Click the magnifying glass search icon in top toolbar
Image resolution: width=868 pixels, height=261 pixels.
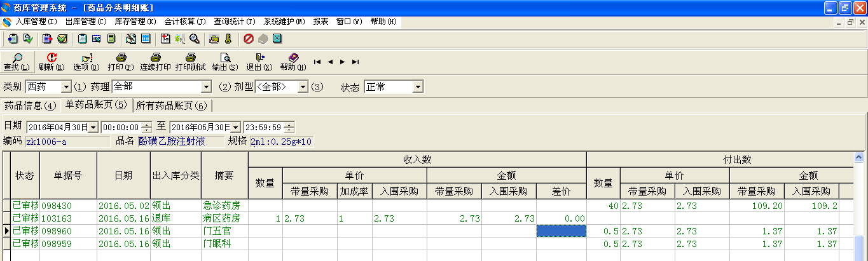coord(195,39)
